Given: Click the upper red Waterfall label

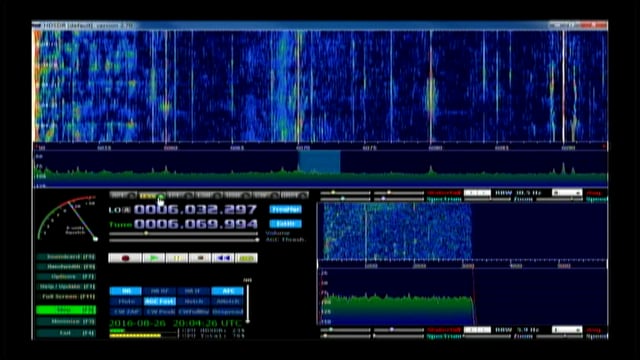Looking at the screenshot, I should (444, 193).
